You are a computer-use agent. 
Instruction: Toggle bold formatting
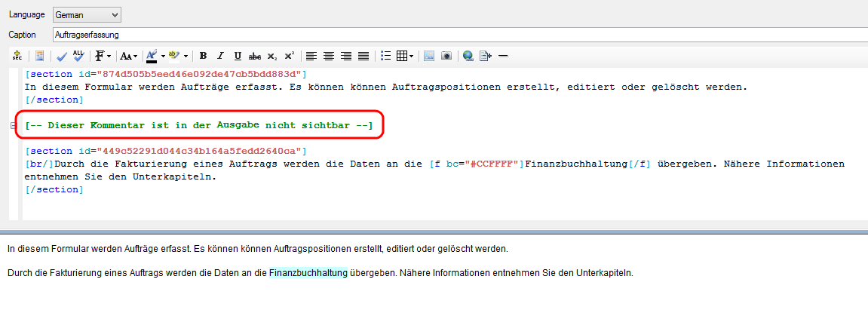203,56
